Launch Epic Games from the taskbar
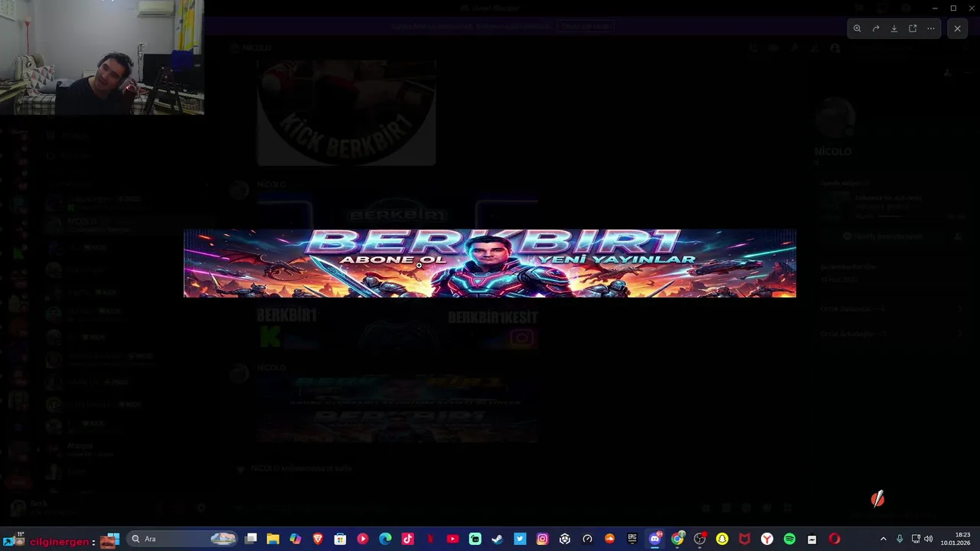980x551 pixels. coord(632,540)
